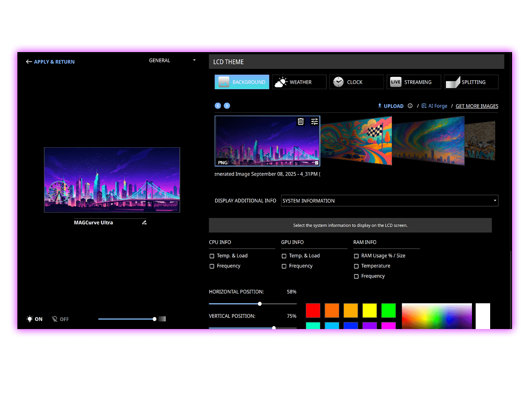529x420 pixels.
Task: Go to previous images with left arrow
Action: [x=218, y=106]
